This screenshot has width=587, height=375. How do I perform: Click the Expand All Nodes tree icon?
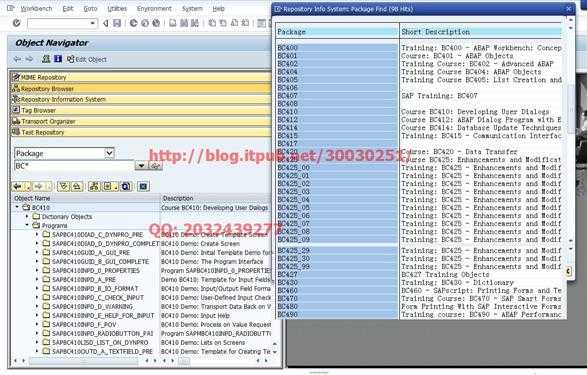point(64,186)
